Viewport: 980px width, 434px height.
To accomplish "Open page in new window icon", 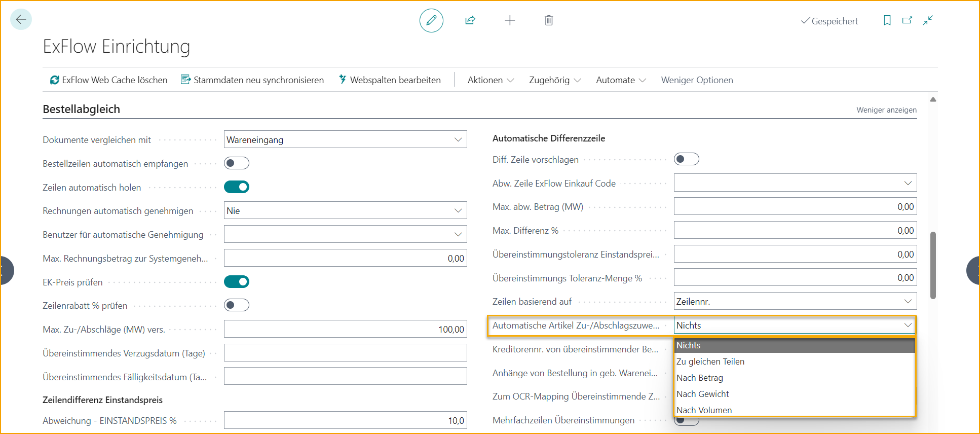I will (x=907, y=20).
